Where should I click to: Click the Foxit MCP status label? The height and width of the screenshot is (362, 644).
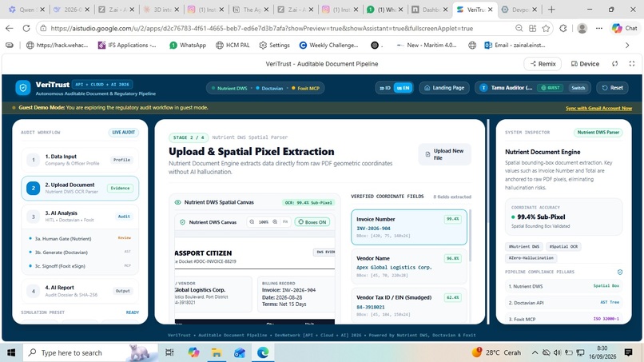(305, 89)
